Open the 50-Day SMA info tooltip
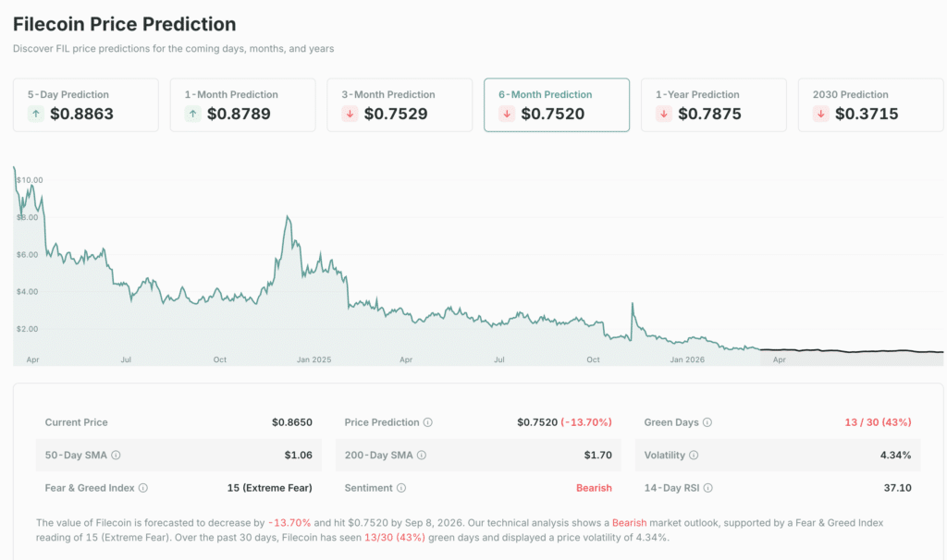Screen dimensions: 947x560 pyautogui.click(x=116, y=455)
